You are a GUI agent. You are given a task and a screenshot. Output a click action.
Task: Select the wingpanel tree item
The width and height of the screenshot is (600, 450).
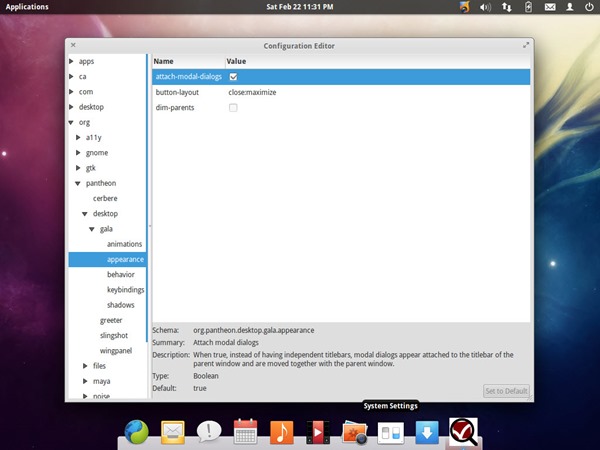click(x=116, y=351)
